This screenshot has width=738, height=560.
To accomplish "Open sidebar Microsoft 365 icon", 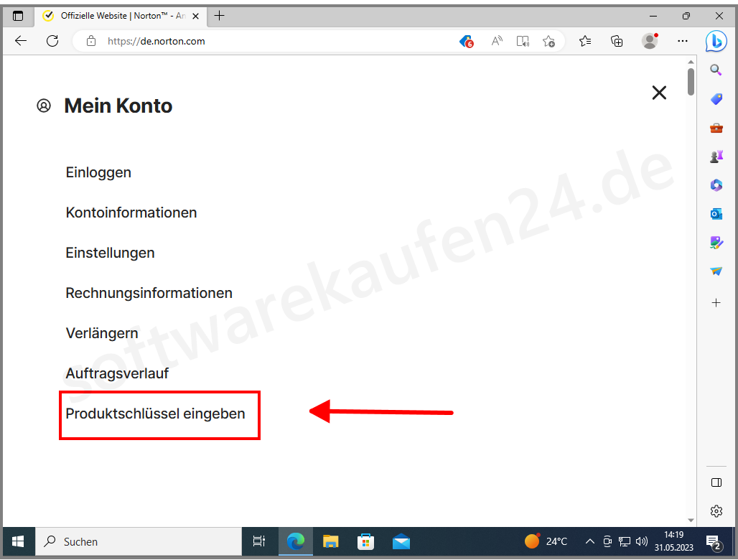I will point(716,185).
